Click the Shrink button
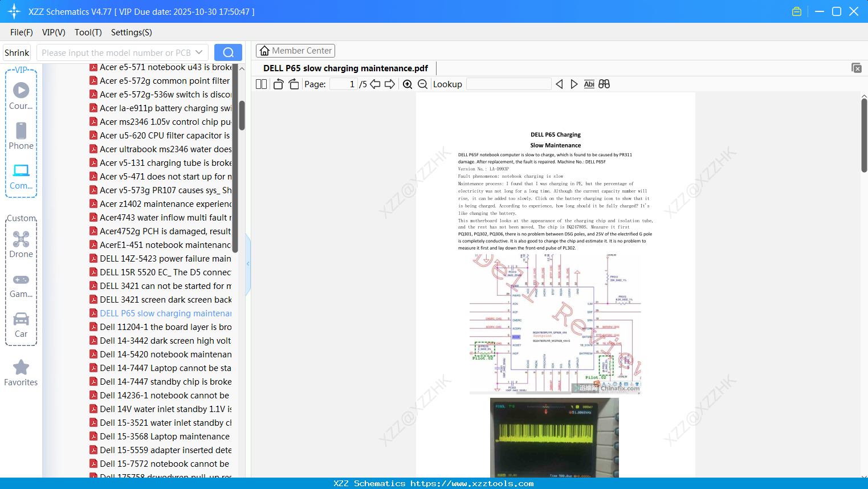 coord(17,52)
